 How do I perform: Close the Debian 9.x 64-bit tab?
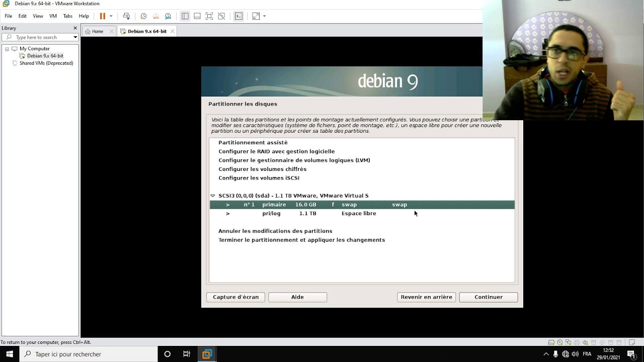pyautogui.click(x=172, y=31)
